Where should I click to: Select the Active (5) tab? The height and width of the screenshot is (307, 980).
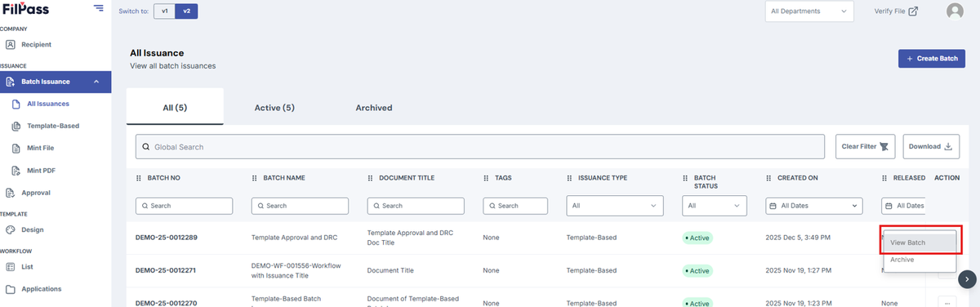pos(274,107)
